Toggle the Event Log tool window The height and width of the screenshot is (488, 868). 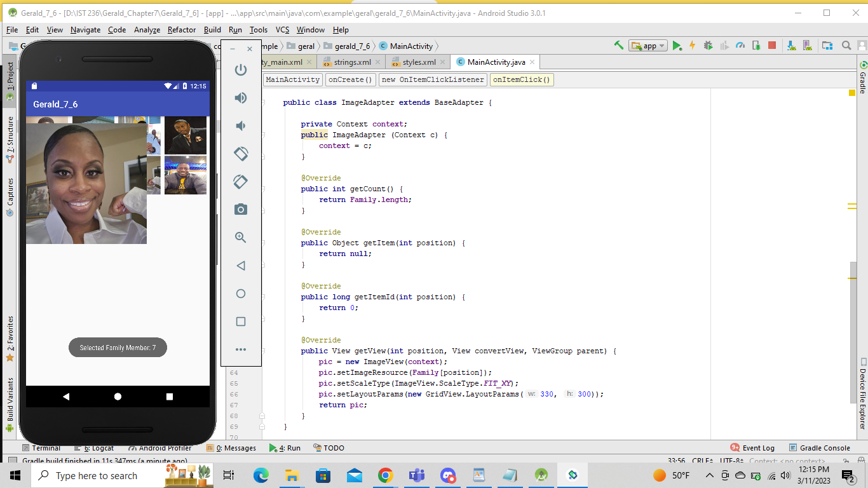752,448
